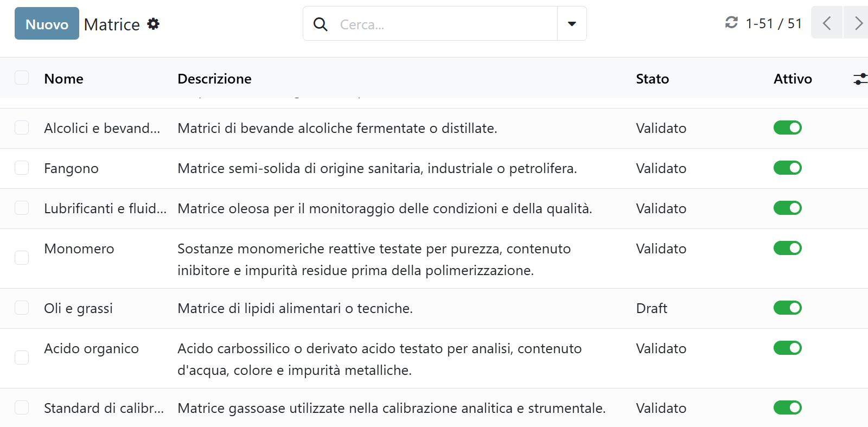Image resolution: width=868 pixels, height=427 pixels.
Task: Click the search magnifier icon
Action: point(321,24)
